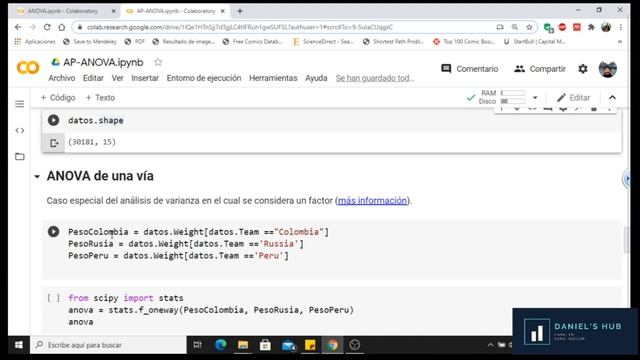Open the browser extensions puzzle icon
The image size is (640, 360).
coord(591,27)
